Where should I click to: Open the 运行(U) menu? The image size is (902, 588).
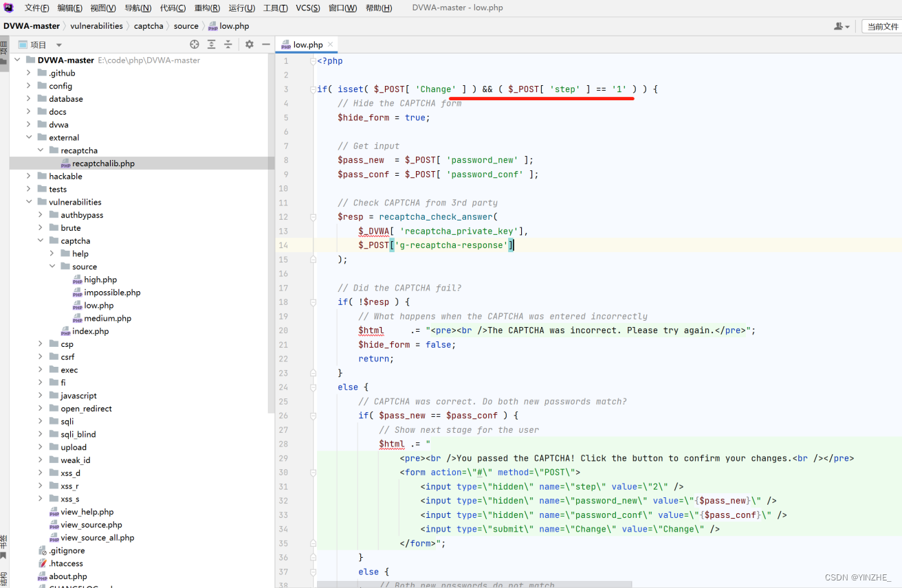pyautogui.click(x=241, y=8)
